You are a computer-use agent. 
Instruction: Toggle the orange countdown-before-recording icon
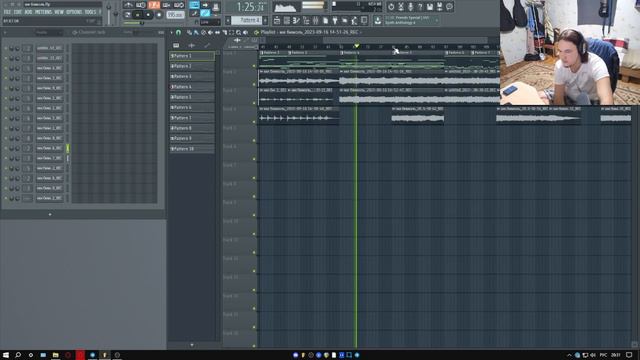point(154,5)
